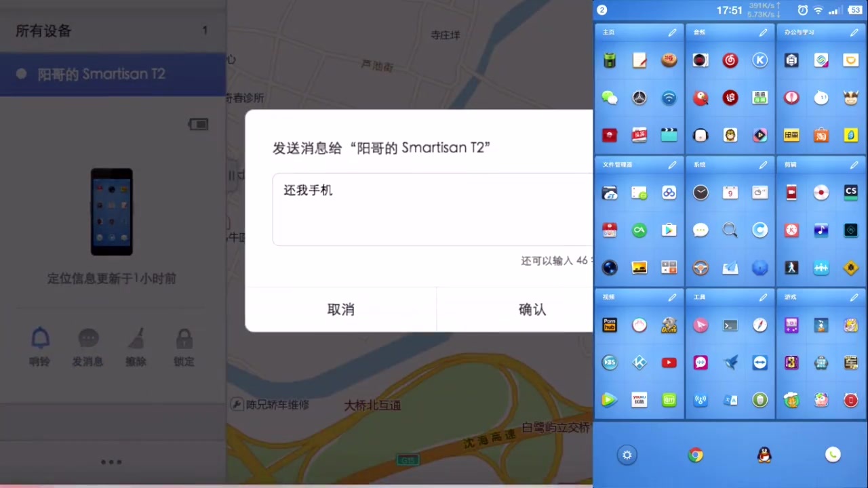The height and width of the screenshot is (488, 868).
Task: Edit the 办公与学习 folder via pencil icon
Action: [854, 33]
